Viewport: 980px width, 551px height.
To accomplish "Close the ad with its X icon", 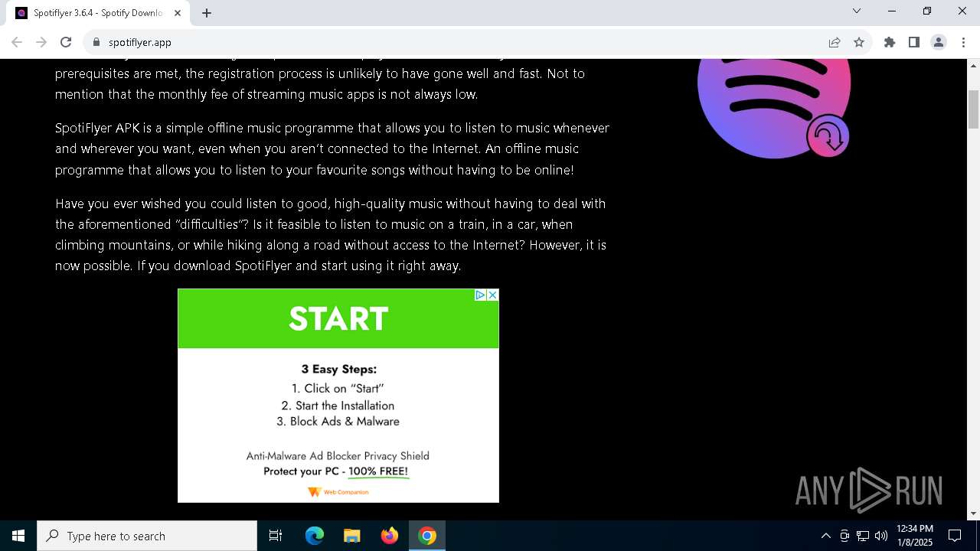I will click(492, 295).
